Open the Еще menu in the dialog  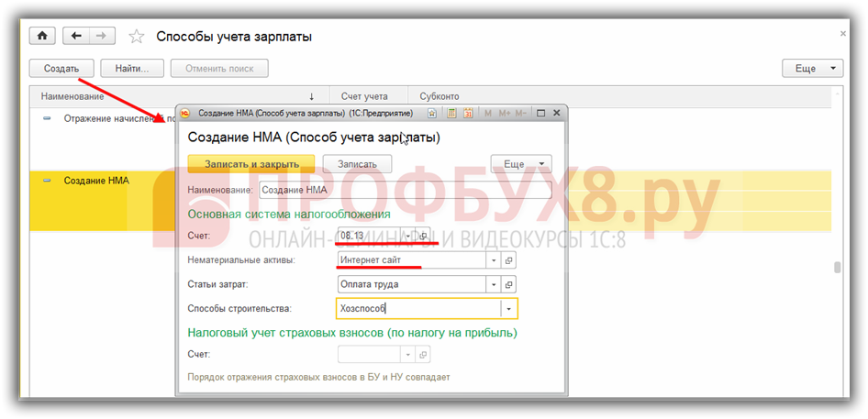click(521, 164)
